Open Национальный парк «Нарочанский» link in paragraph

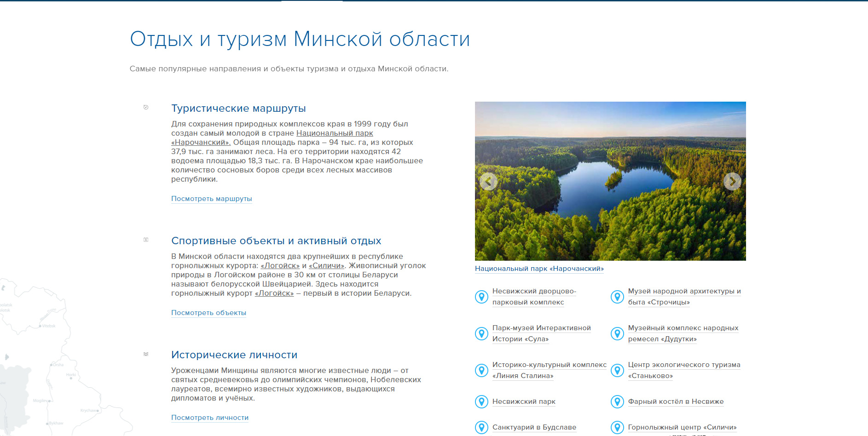(335, 133)
